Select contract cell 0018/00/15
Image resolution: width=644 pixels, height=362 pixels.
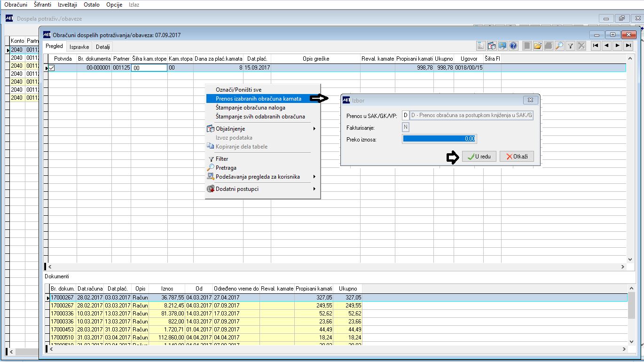[469, 68]
